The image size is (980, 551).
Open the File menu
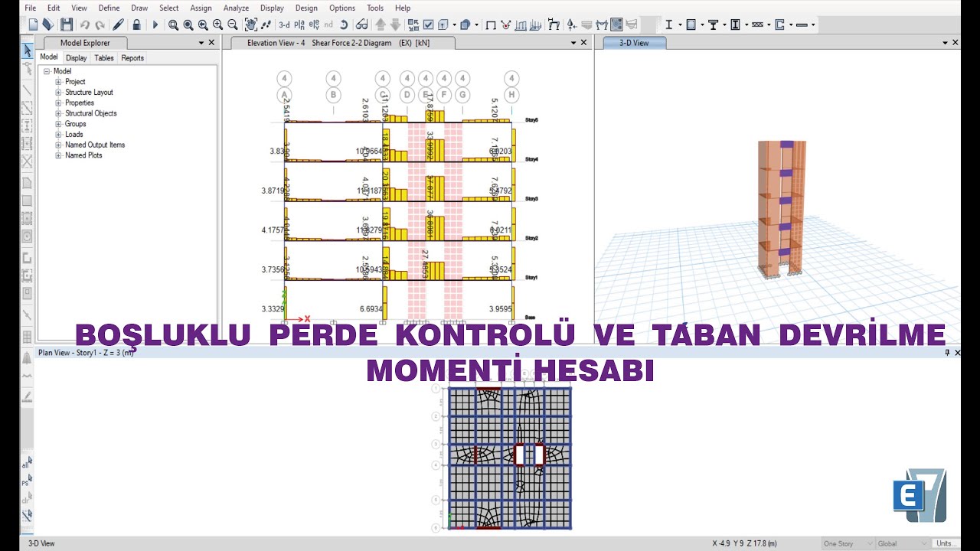pos(30,8)
